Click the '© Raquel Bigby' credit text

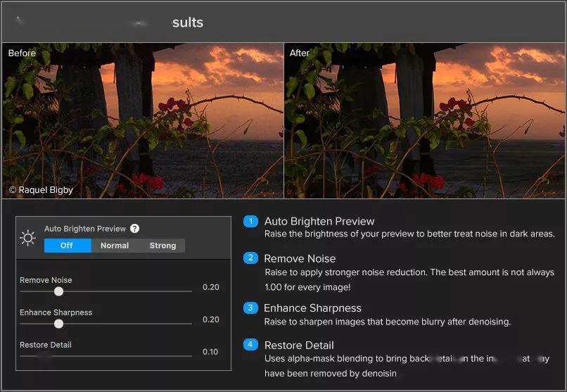pyautogui.click(x=41, y=190)
